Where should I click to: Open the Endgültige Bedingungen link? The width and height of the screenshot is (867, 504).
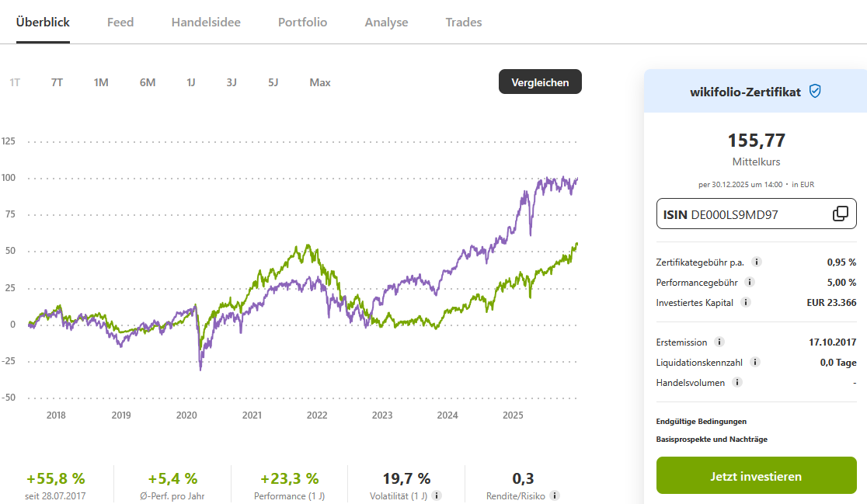[x=702, y=421]
